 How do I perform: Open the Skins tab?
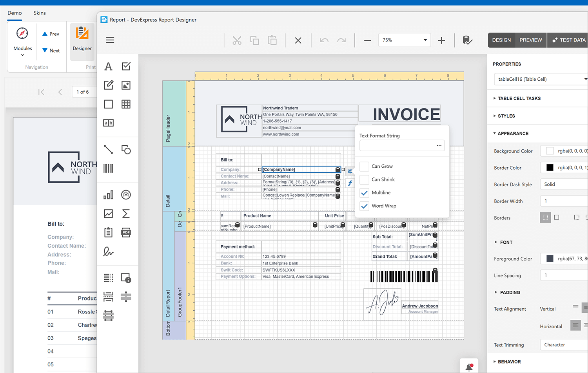[40, 13]
